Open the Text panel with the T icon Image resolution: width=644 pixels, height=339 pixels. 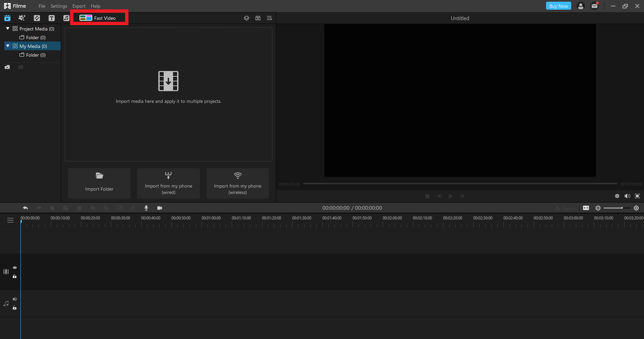pos(51,18)
